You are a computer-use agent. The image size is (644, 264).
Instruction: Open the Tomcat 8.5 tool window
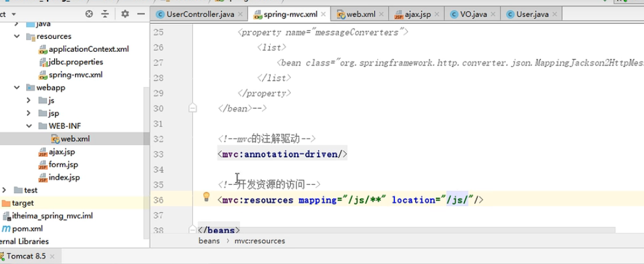26,256
